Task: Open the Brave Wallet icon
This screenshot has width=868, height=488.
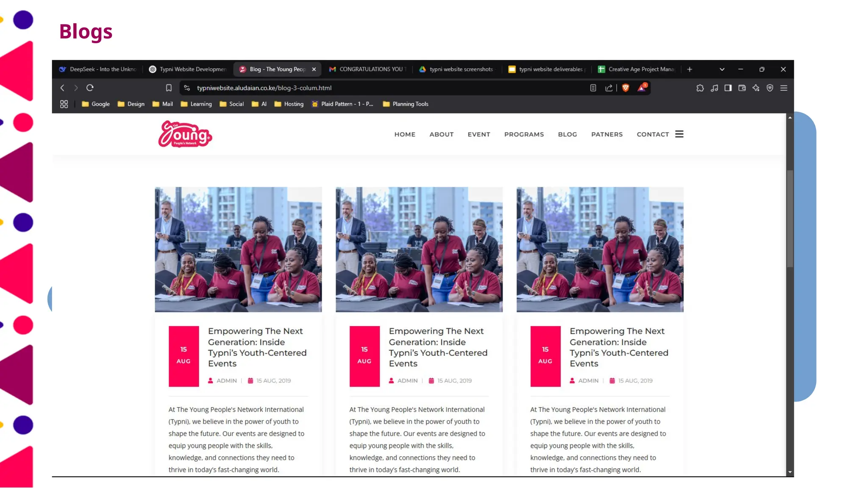Action: click(742, 88)
